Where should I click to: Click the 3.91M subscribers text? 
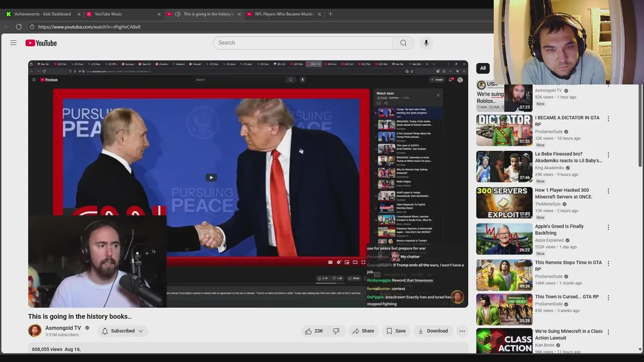point(62,335)
